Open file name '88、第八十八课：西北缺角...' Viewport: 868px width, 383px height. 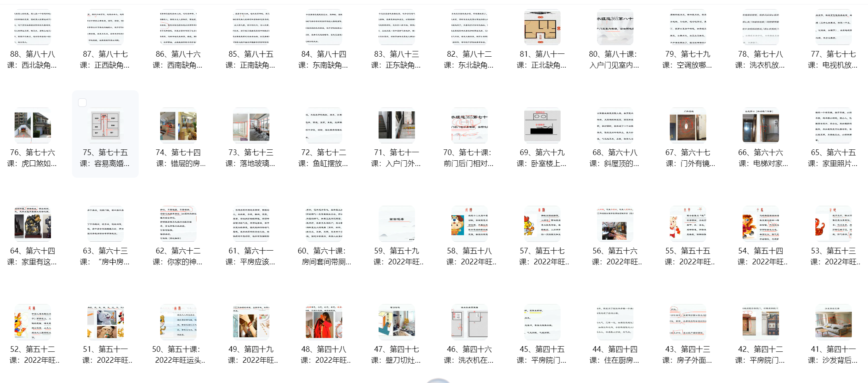pyautogui.click(x=32, y=60)
